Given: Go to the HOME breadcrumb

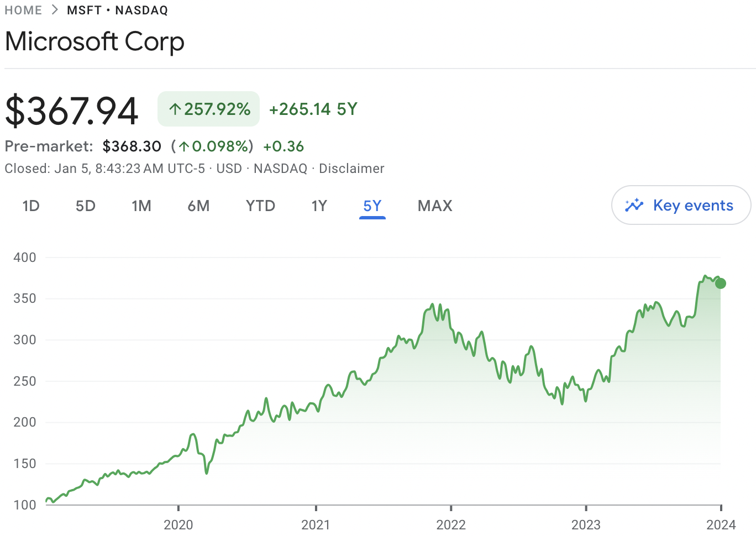Looking at the screenshot, I should [x=23, y=10].
